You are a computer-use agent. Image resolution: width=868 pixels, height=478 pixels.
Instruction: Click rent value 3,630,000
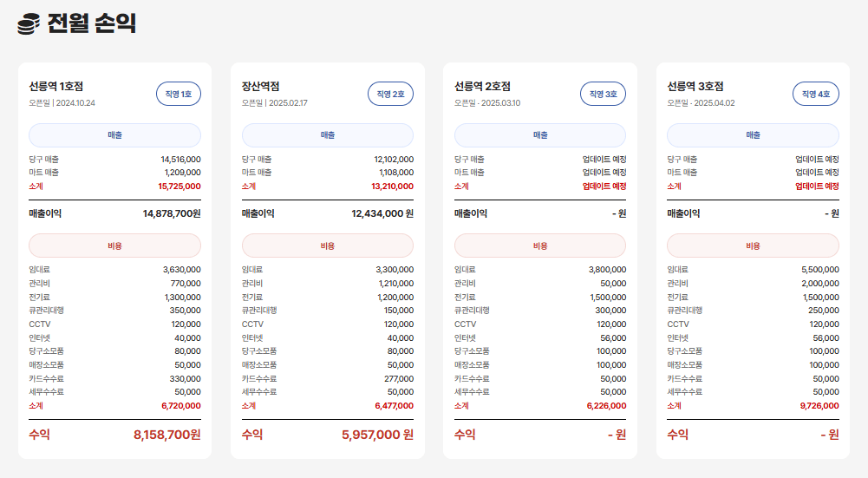pyautogui.click(x=181, y=270)
